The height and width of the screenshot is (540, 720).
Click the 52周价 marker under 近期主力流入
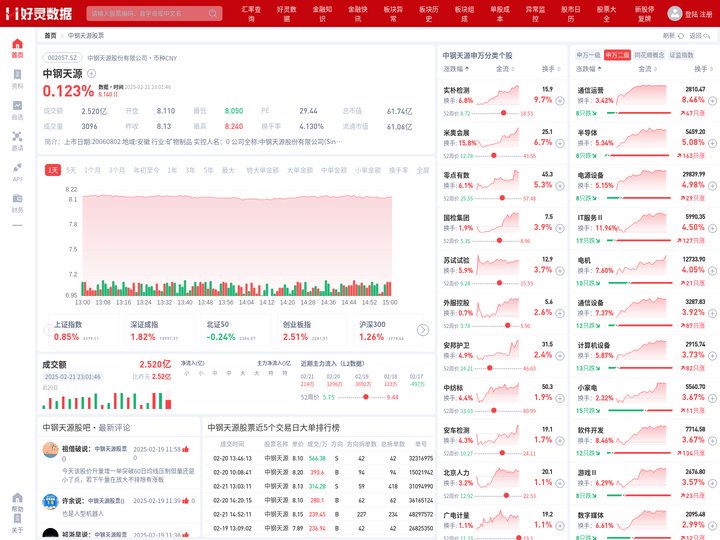click(366, 397)
